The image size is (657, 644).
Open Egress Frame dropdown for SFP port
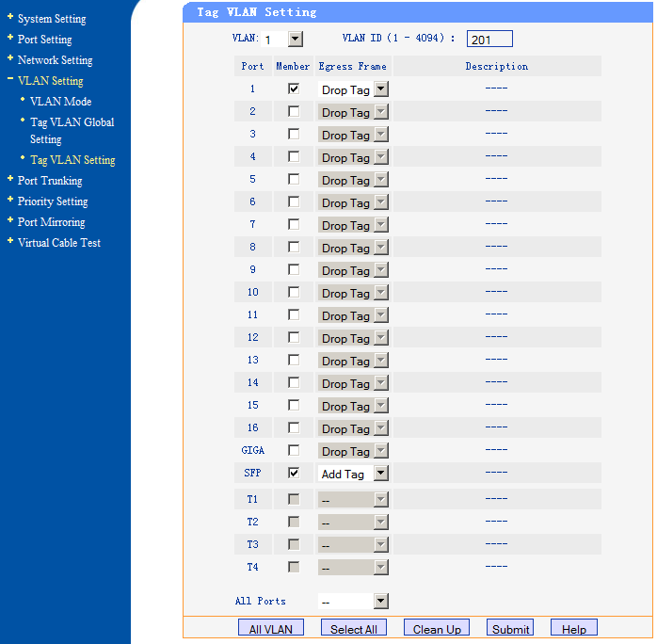pyautogui.click(x=353, y=474)
